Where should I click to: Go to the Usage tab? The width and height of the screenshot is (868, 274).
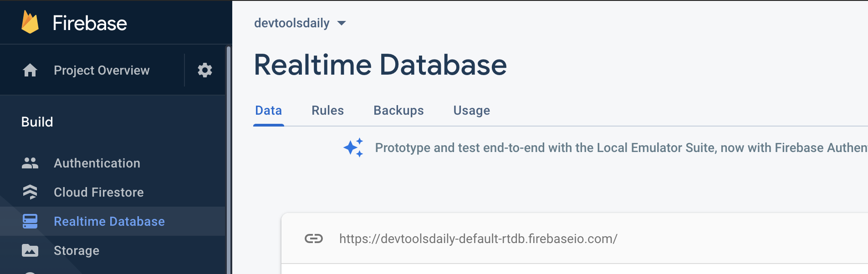(x=471, y=111)
